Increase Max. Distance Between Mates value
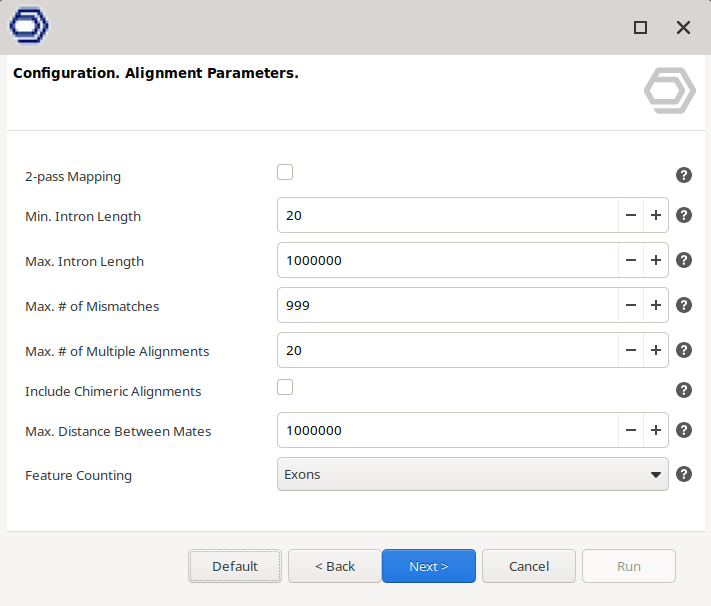 click(x=656, y=430)
